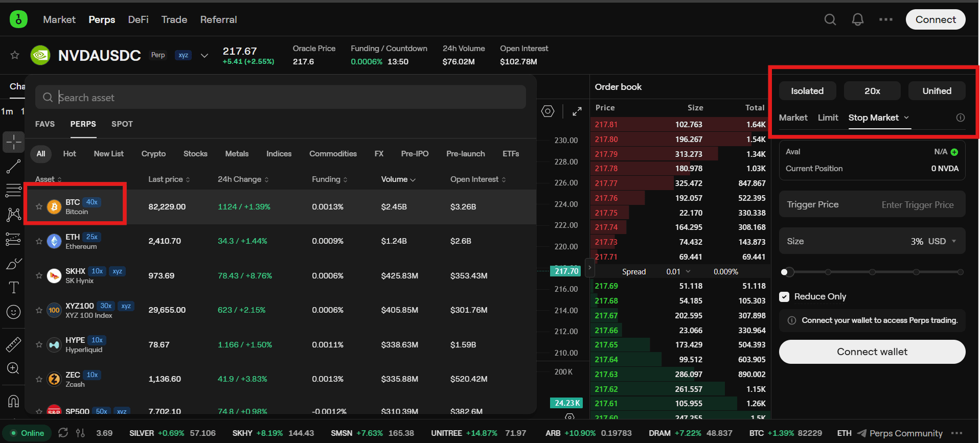Star the ZEC Zcash row

coord(39,379)
